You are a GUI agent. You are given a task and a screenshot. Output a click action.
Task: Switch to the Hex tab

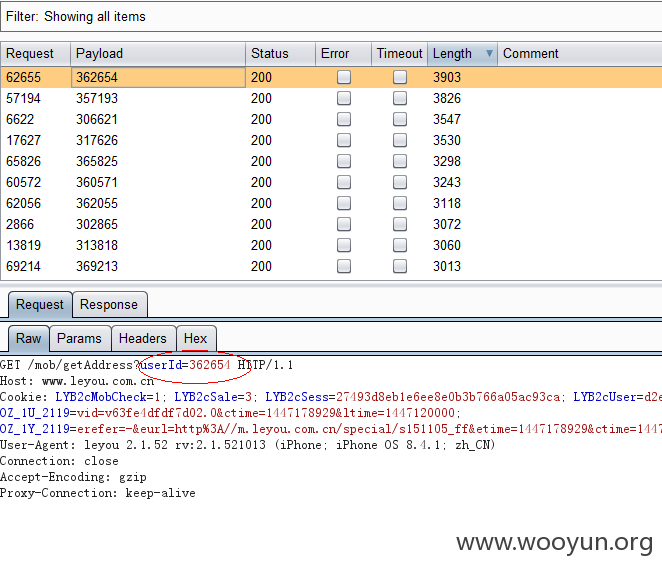coord(196,338)
